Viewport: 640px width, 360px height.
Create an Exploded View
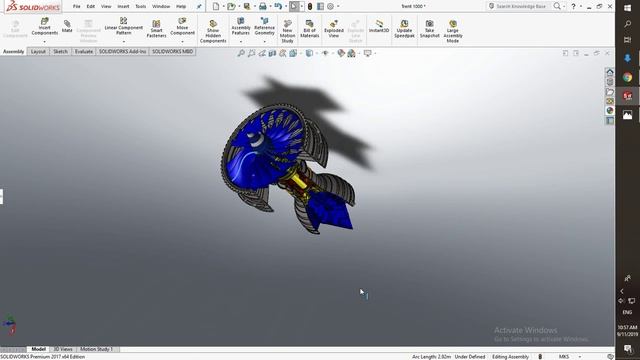pyautogui.click(x=333, y=29)
